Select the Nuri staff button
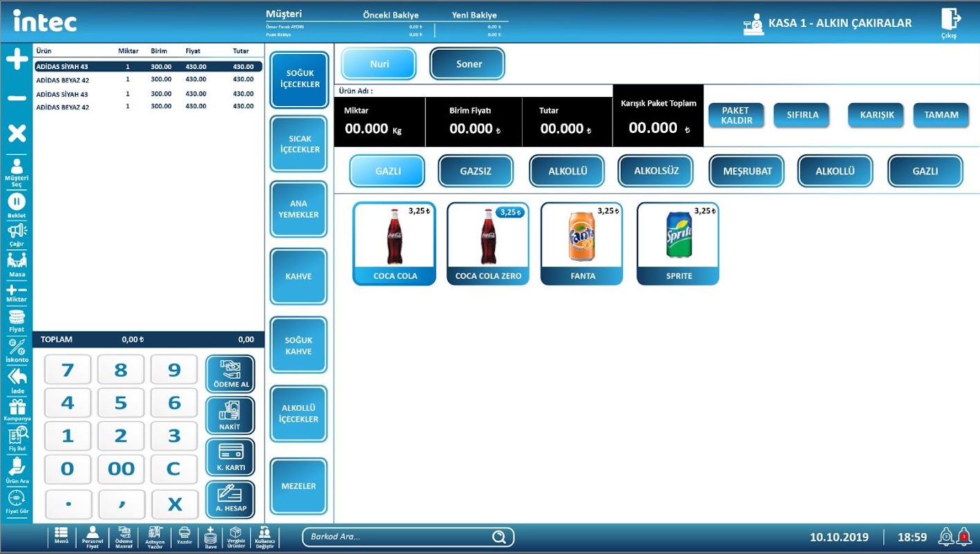 [x=379, y=64]
